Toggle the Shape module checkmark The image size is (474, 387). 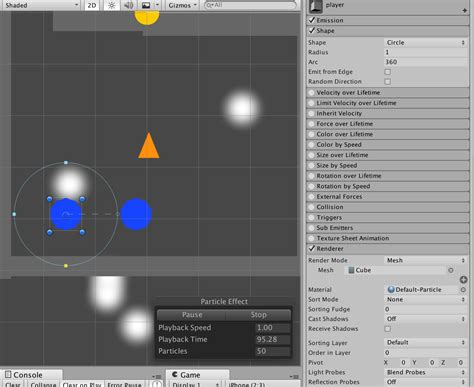pyautogui.click(x=312, y=30)
